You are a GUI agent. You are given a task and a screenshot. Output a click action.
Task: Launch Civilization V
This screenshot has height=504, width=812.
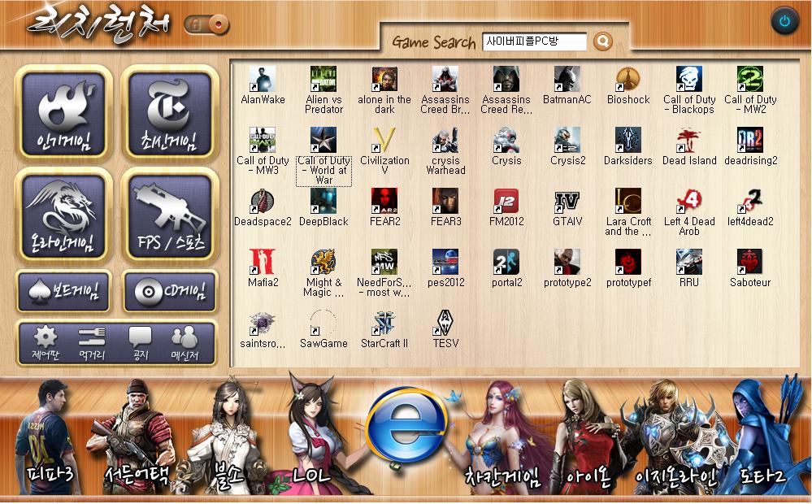(x=384, y=151)
